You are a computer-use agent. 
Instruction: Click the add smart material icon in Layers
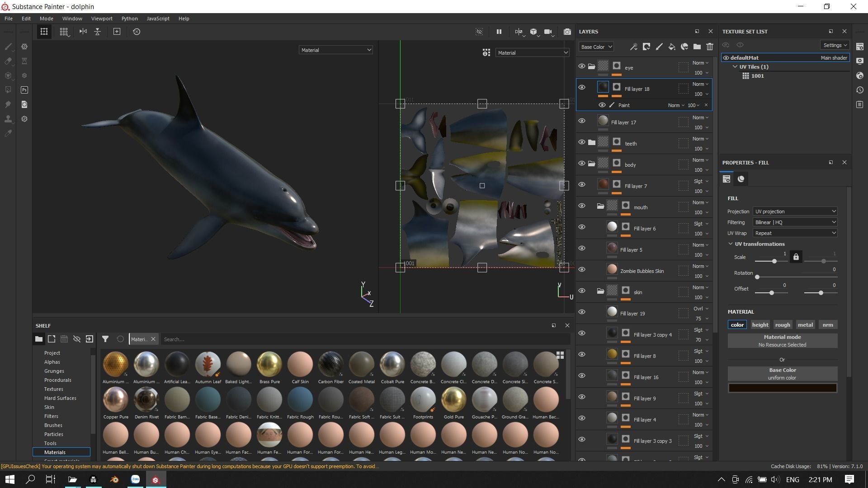(x=684, y=47)
